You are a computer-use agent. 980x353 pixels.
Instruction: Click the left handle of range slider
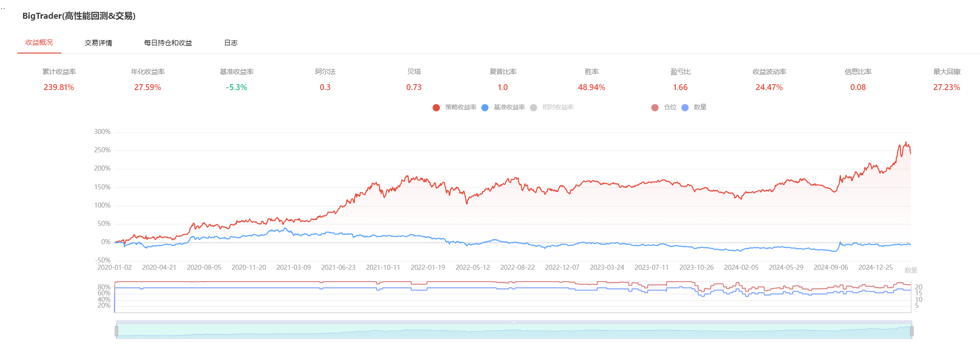click(117, 331)
